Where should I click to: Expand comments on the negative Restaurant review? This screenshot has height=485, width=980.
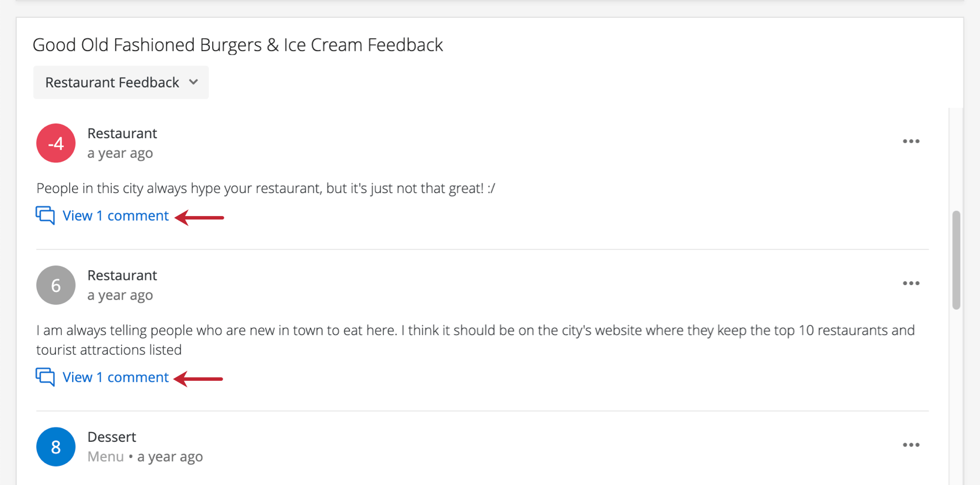[x=115, y=215]
